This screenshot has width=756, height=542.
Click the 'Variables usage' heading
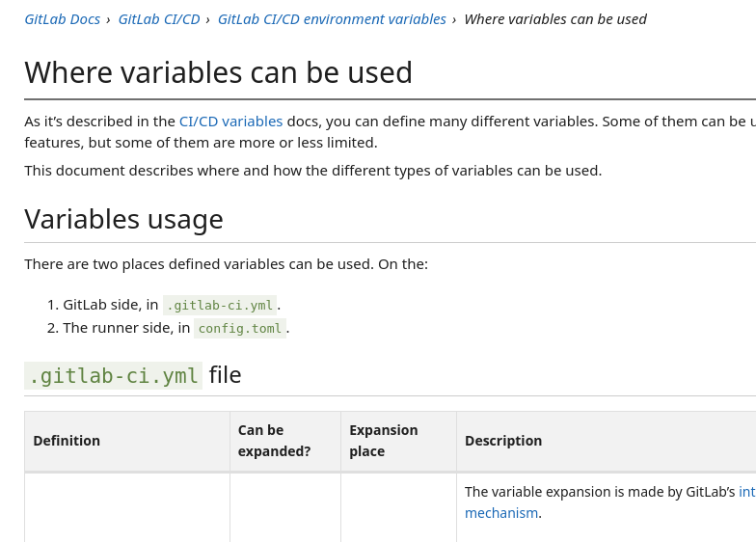coord(123,219)
